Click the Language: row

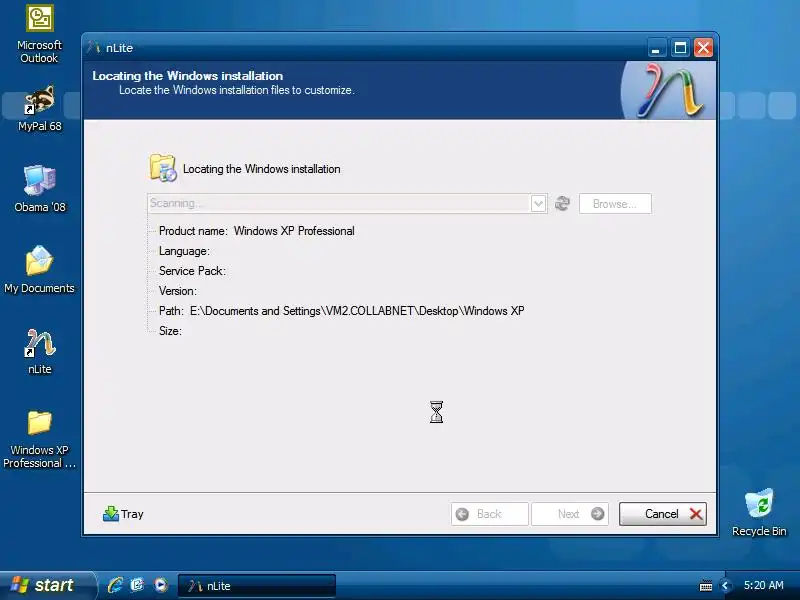184,251
